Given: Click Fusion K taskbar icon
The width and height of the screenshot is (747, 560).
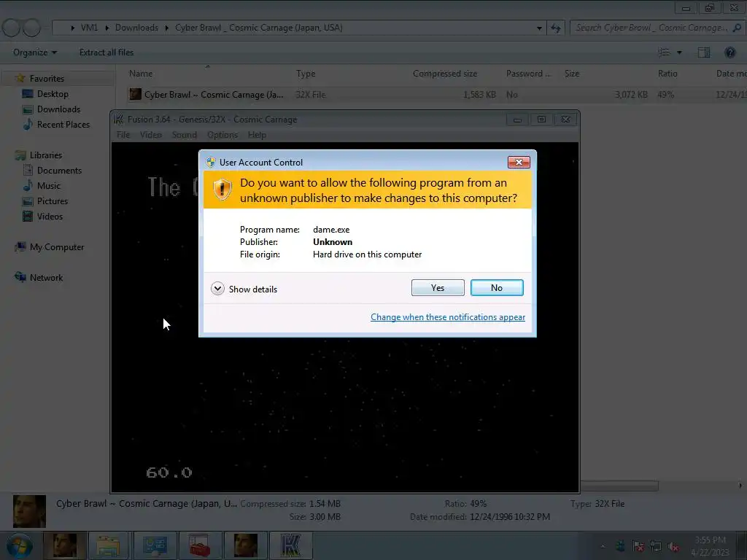Looking at the screenshot, I should tap(290, 545).
